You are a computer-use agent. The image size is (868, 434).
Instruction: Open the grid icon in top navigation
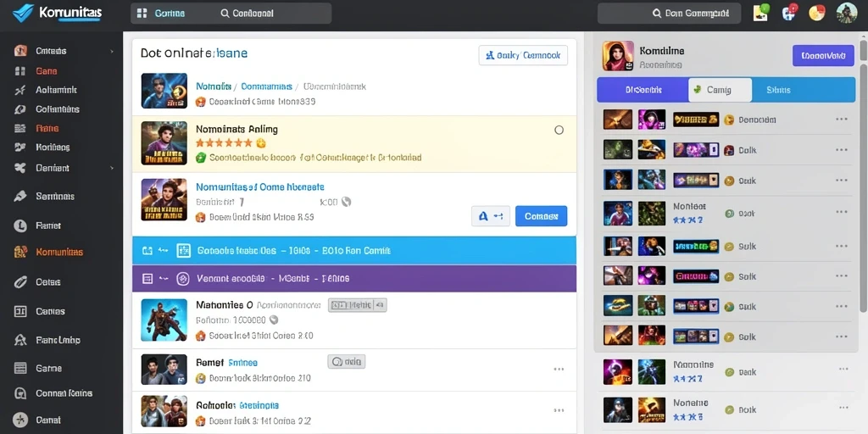coord(142,14)
